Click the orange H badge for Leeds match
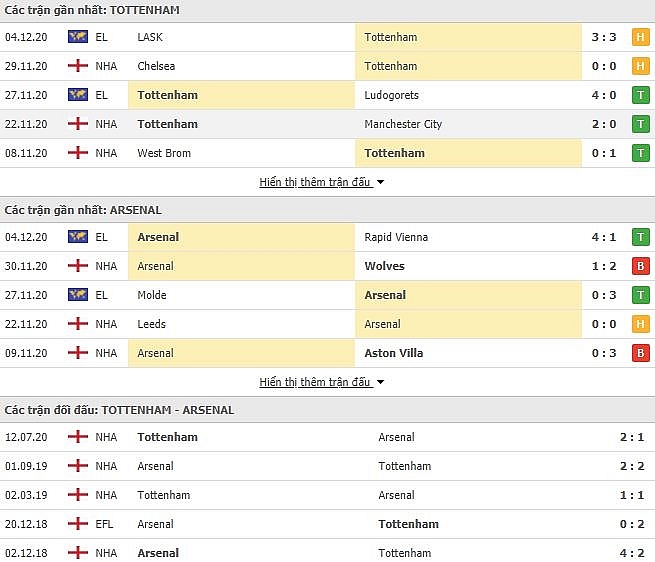 (640, 324)
